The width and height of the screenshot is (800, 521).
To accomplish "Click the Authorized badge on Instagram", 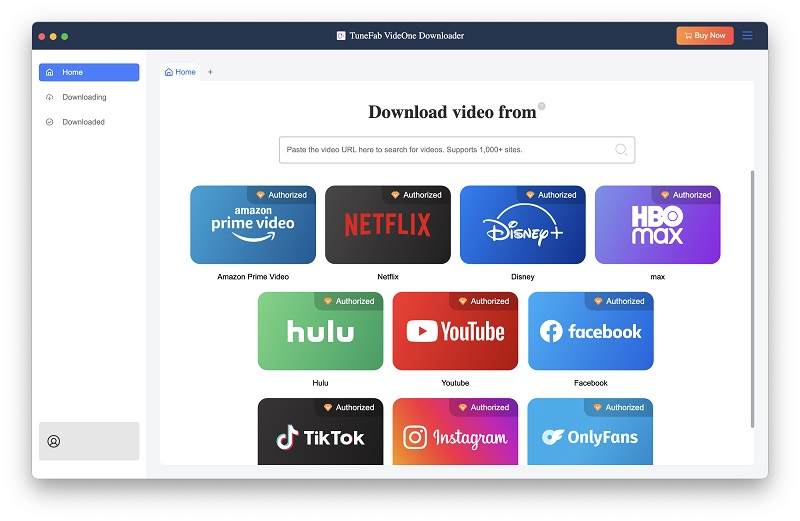I will click(x=484, y=407).
